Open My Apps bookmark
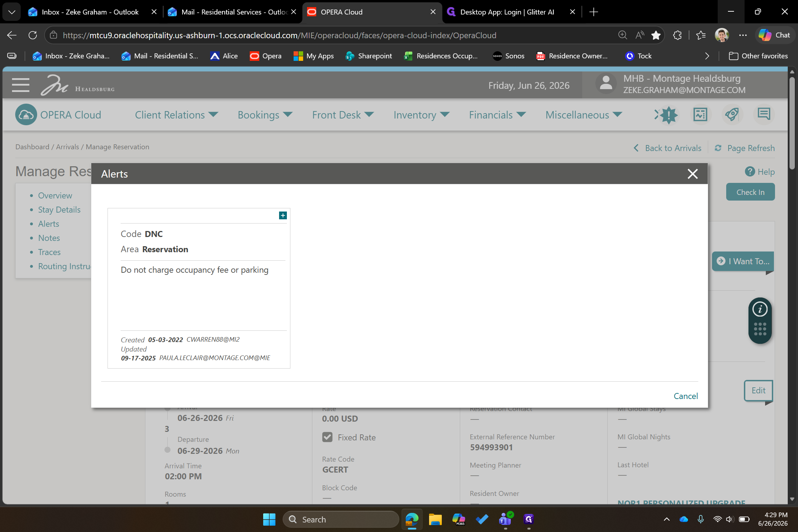798x532 pixels. [x=313, y=56]
